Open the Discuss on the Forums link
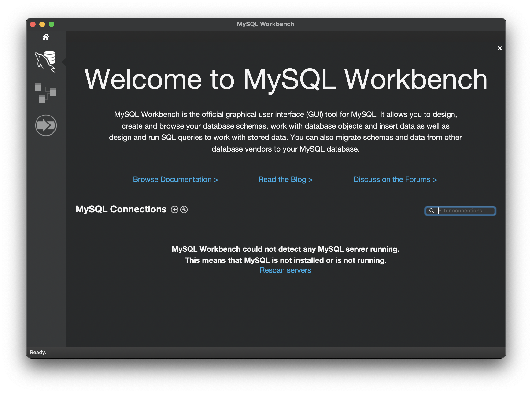Screen dimensions: 532x393 tap(395, 180)
